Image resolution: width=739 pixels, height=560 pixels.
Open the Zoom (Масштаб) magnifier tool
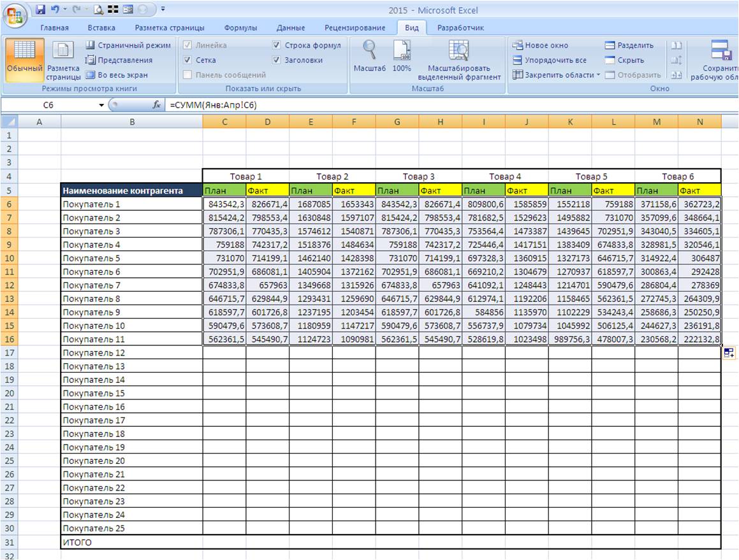click(x=370, y=57)
